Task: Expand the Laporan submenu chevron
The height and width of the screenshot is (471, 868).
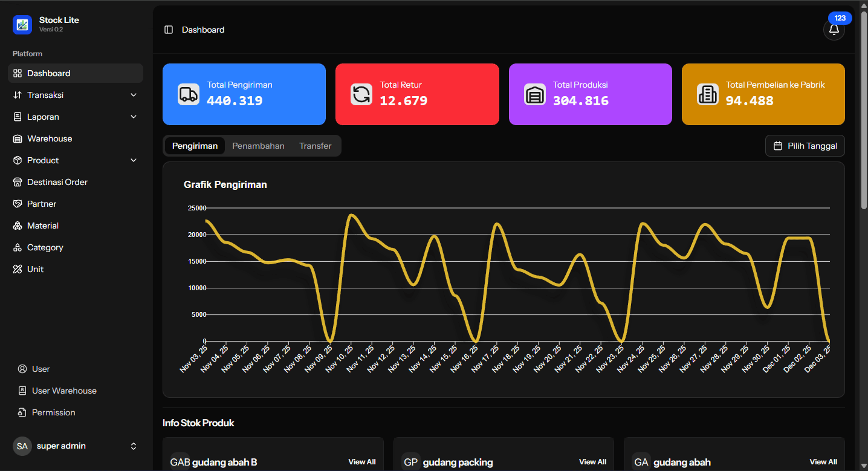Action: (x=134, y=117)
